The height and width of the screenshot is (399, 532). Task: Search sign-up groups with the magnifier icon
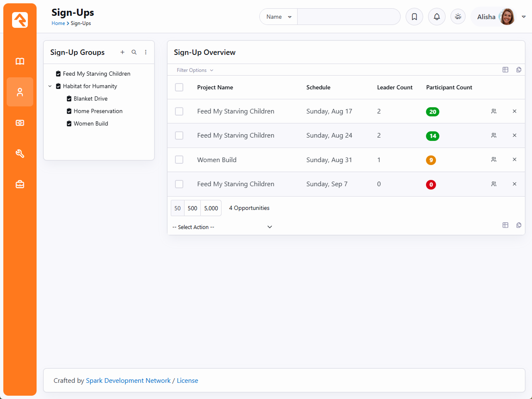click(x=134, y=52)
